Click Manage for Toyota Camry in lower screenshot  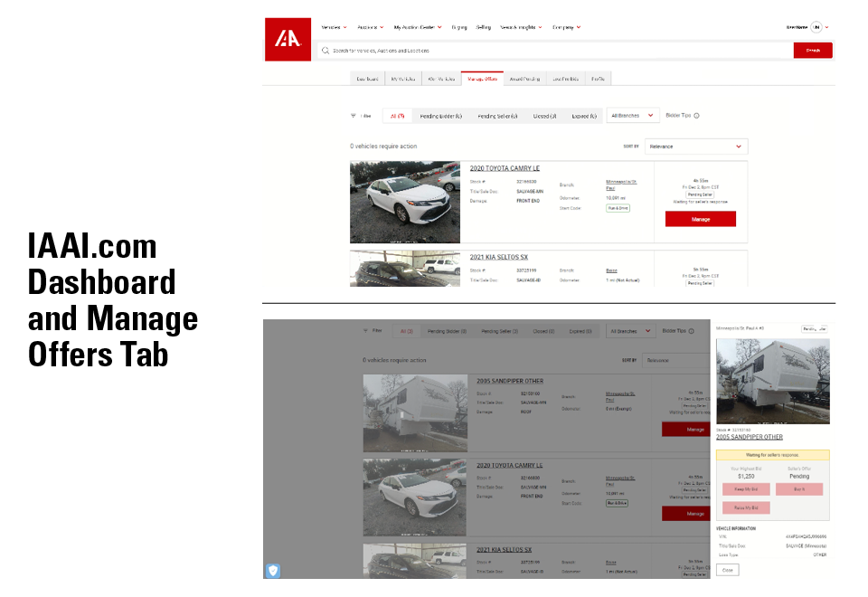point(686,514)
